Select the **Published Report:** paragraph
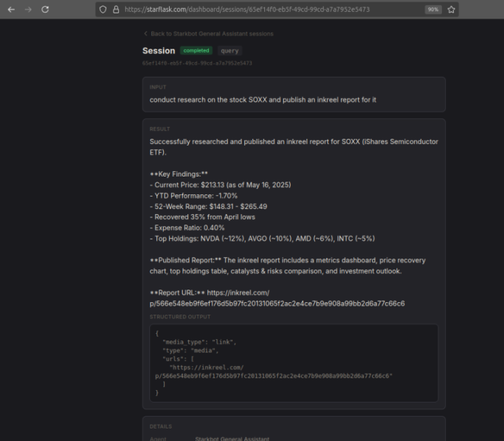This screenshot has width=504, height=441. 288,266
